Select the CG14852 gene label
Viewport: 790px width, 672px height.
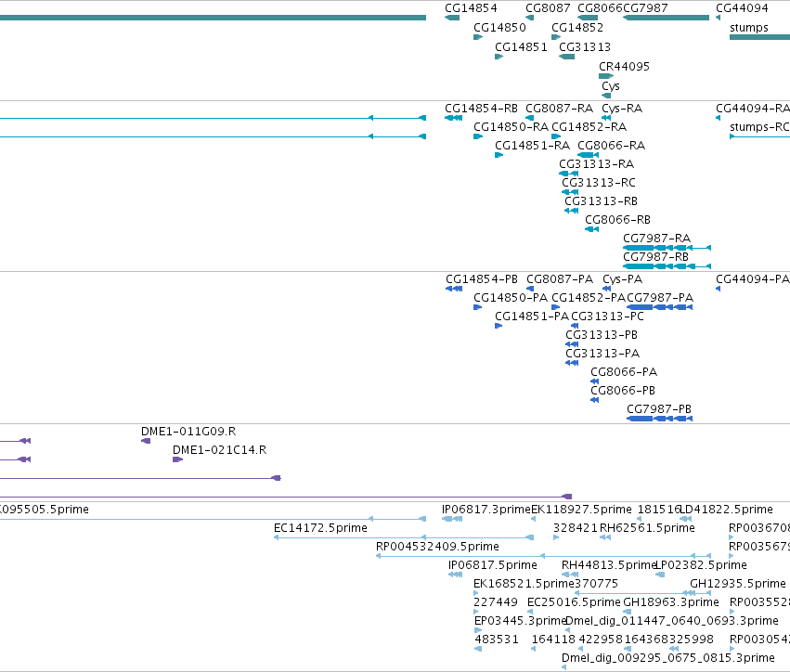pos(577,28)
